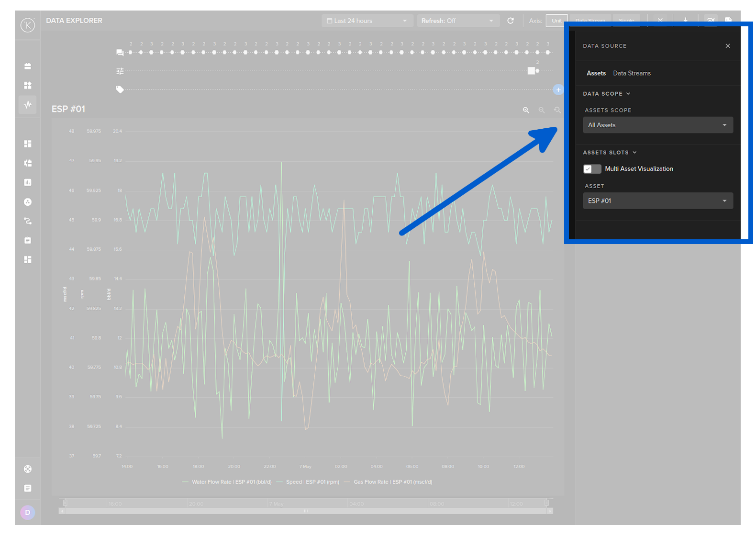Click the route/flow icon in sidebar
This screenshot has height=536, width=756.
pos(28,221)
